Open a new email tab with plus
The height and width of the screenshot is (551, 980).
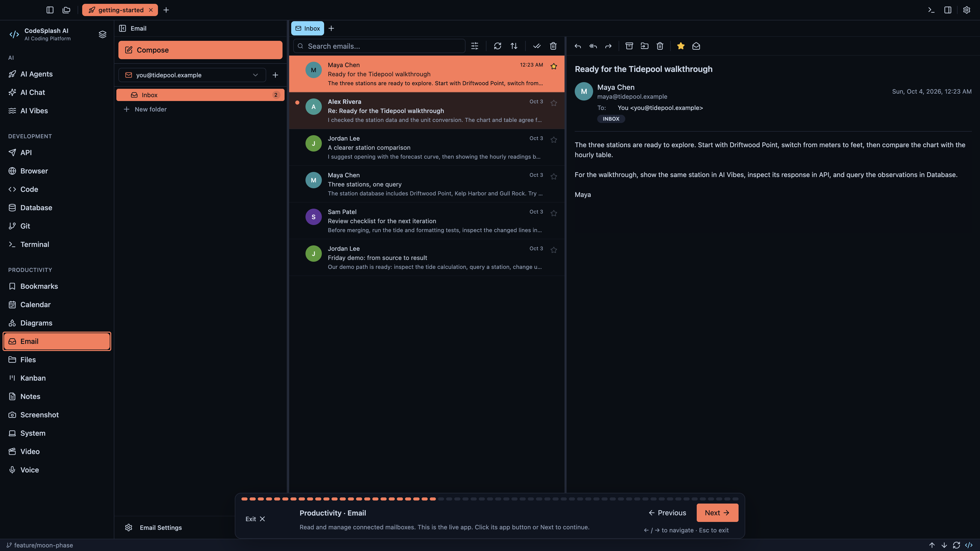(331, 28)
